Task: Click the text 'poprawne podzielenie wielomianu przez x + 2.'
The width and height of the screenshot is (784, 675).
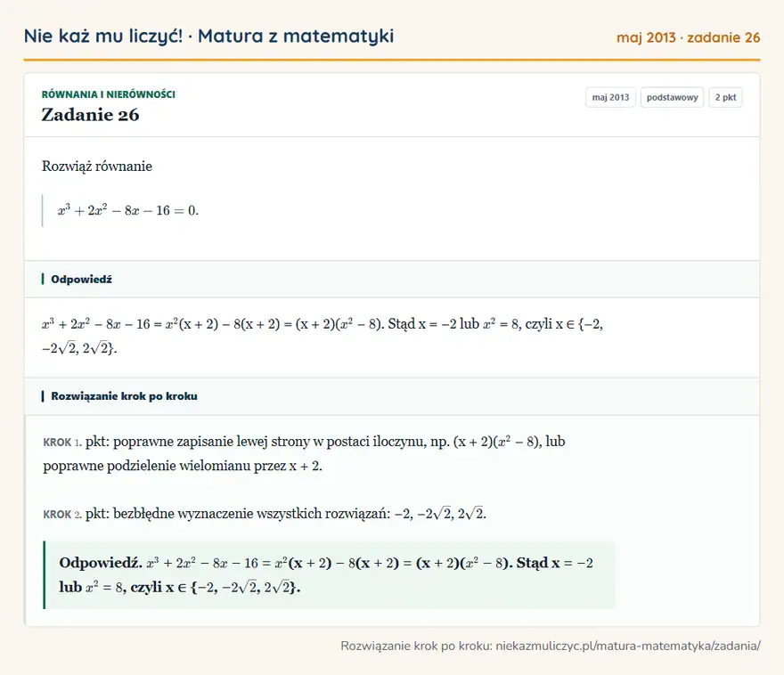Action: tap(183, 466)
